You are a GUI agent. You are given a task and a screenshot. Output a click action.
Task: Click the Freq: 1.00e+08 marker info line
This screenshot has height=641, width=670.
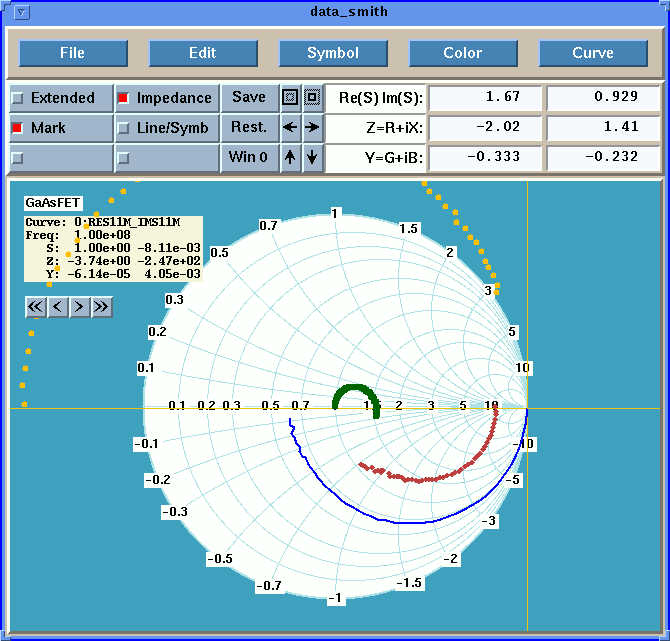click(x=78, y=235)
